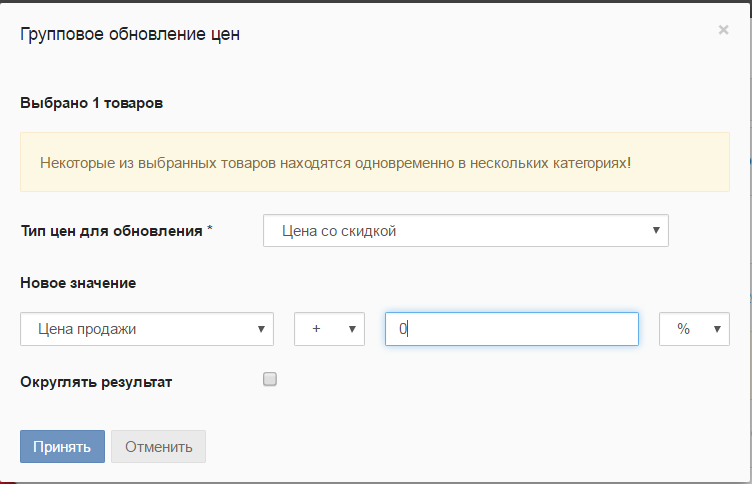Open the Цена со скидкой price type dropdown
Image resolution: width=752 pixels, height=484 pixels.
pyautogui.click(x=466, y=231)
